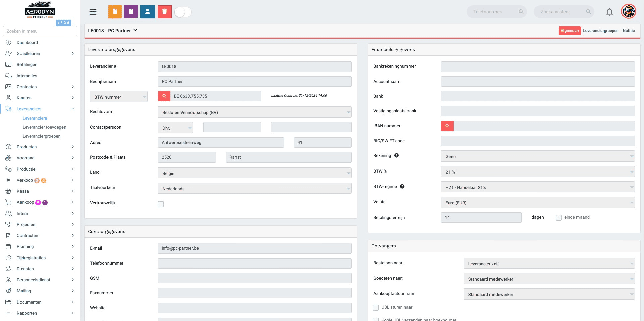The image size is (644, 321).
Task: Click the E-mail input field
Action: [255, 248]
